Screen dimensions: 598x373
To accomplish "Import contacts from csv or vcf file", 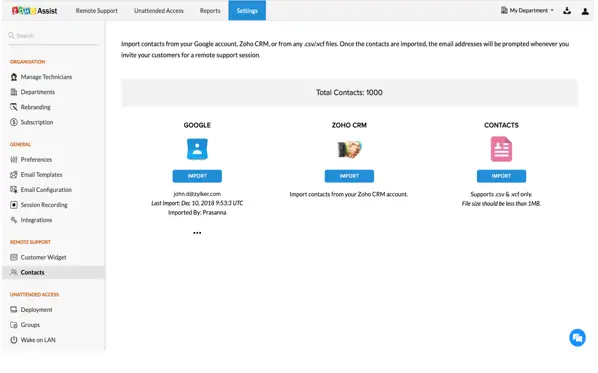I will pyautogui.click(x=501, y=176).
